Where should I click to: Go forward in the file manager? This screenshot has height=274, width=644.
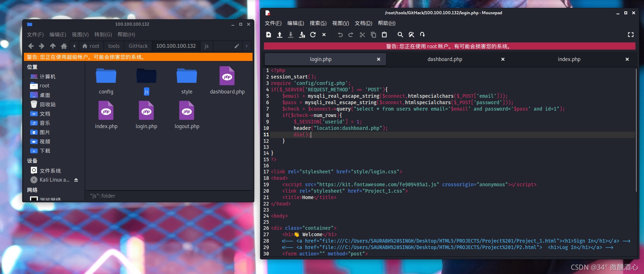coord(42,46)
